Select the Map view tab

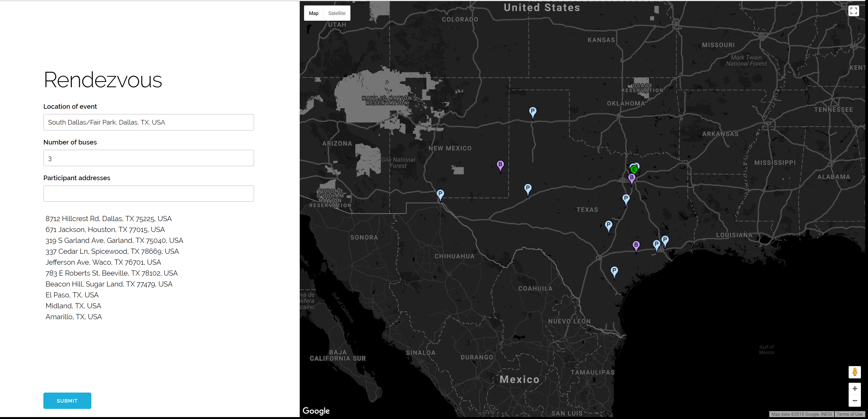click(313, 13)
